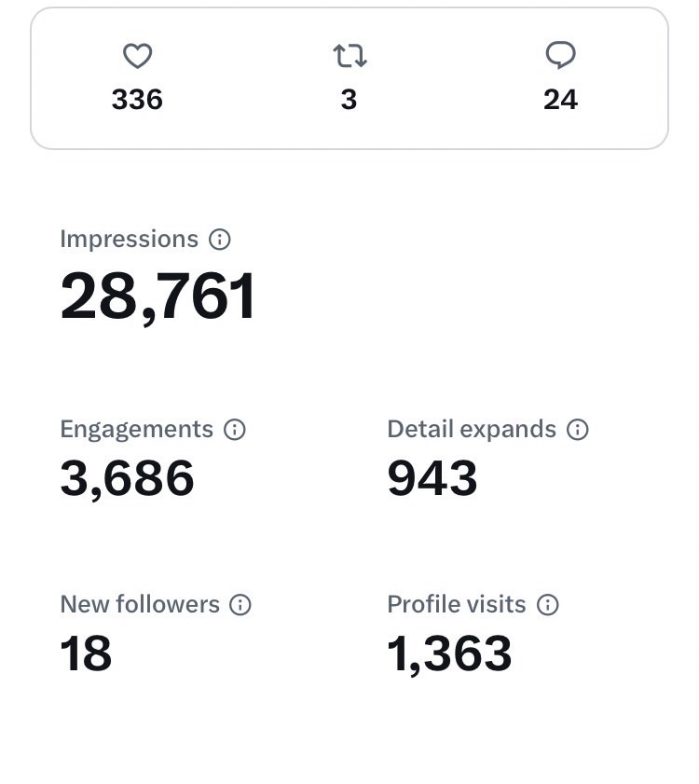Image resolution: width=699 pixels, height=784 pixels.
Task: Click the 24 replies count
Action: click(560, 99)
